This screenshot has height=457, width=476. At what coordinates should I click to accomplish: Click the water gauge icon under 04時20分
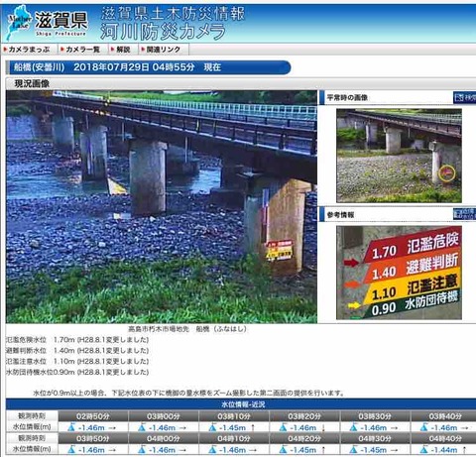click(283, 449)
